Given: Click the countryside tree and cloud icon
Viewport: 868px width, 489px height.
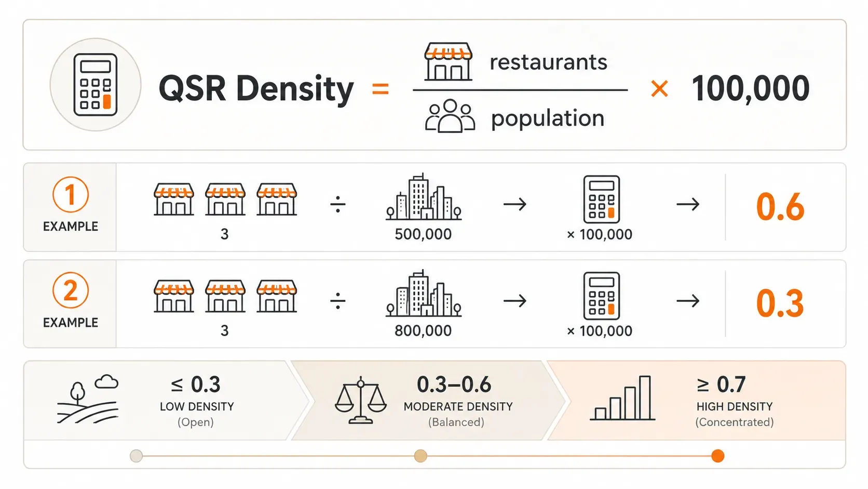Looking at the screenshot, I should 88,399.
